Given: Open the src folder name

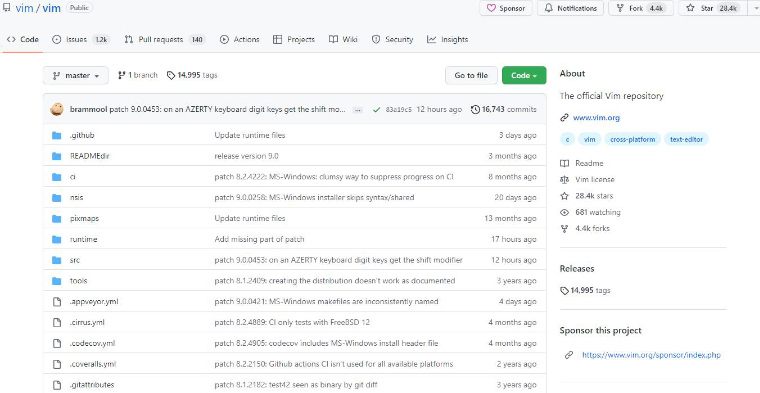Looking at the screenshot, I should [x=75, y=260].
